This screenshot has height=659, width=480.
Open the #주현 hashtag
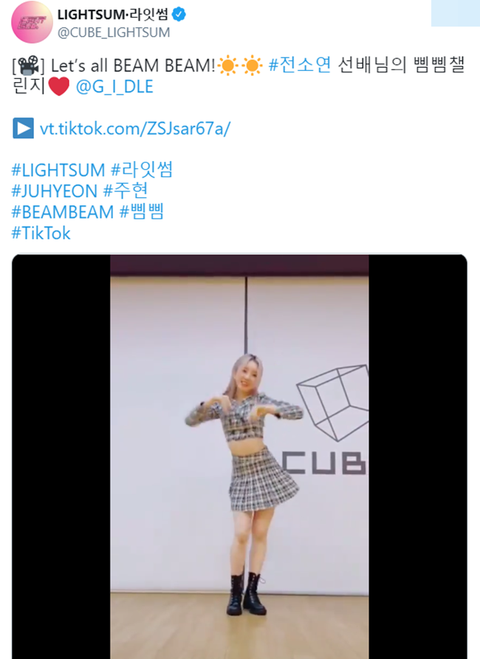[125, 191]
